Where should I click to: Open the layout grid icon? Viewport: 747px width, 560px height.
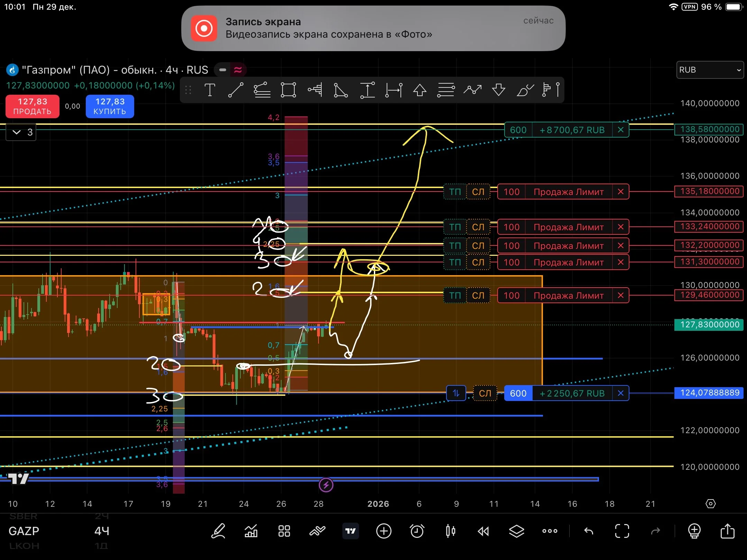pyautogui.click(x=284, y=531)
